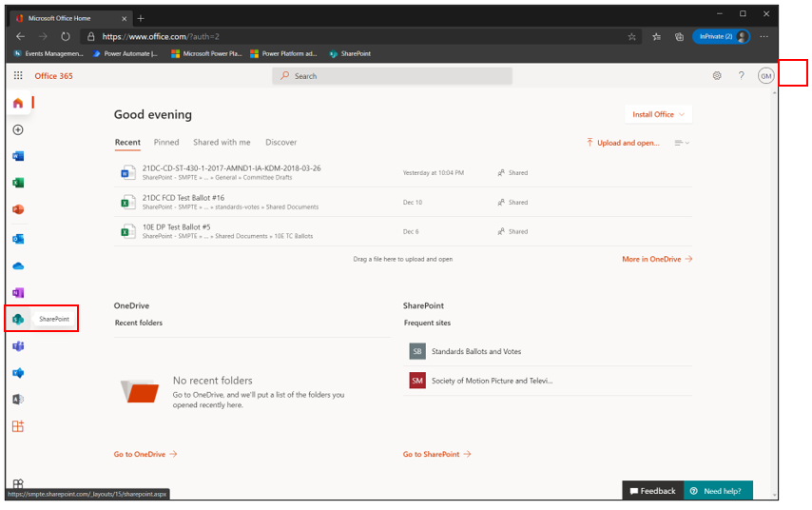Screen dimensions: 812x510
Task: Click the More in OneDrive link
Action: [656, 259]
